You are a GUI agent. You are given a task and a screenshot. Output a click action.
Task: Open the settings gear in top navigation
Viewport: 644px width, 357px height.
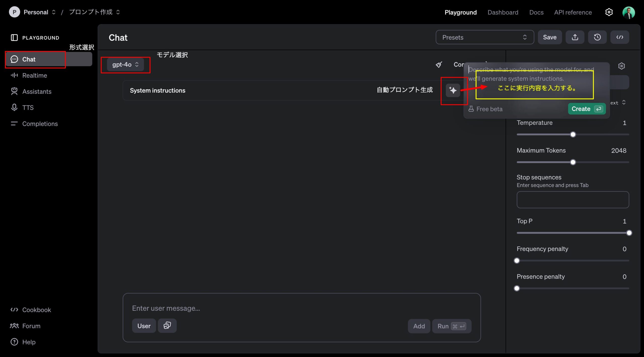tap(609, 12)
